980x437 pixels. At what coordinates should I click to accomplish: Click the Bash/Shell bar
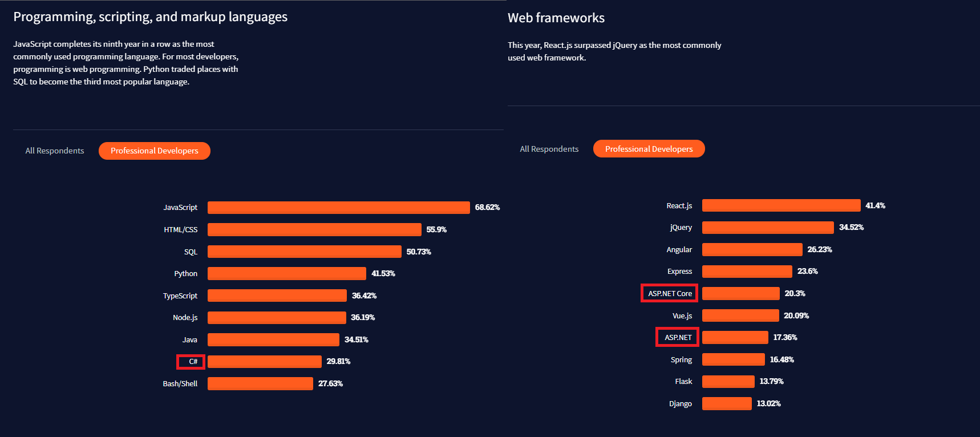pos(260,383)
